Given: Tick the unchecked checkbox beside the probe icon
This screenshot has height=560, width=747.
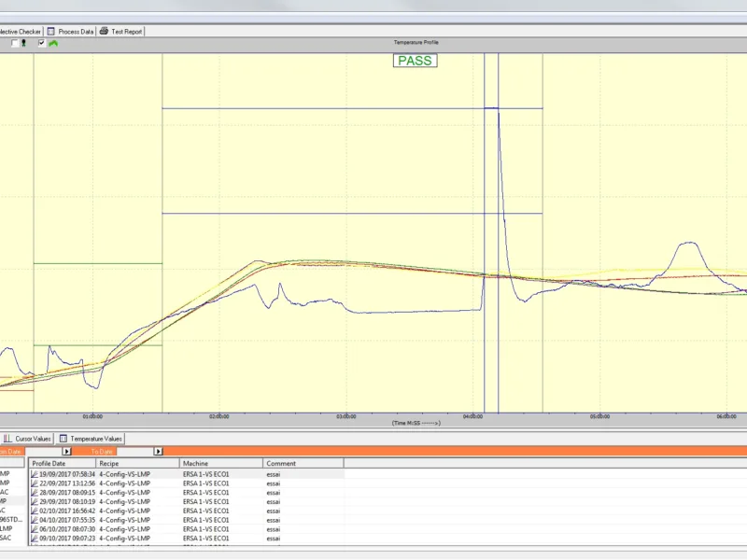Looking at the screenshot, I should point(14,43).
